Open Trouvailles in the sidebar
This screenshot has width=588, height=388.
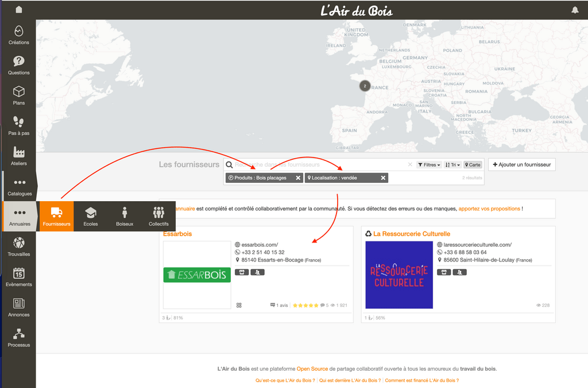[18, 247]
